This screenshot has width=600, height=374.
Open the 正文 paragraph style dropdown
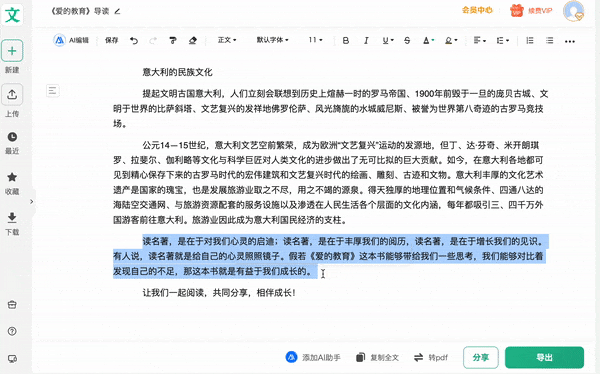tap(227, 40)
